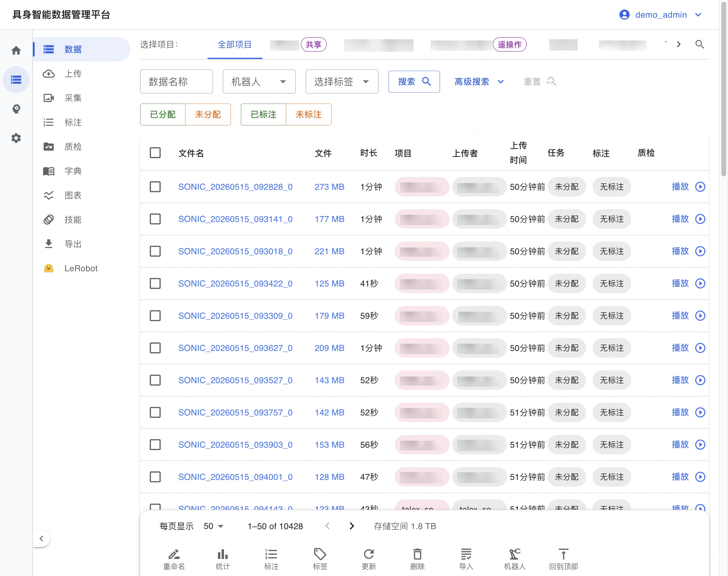Image resolution: width=728 pixels, height=576 pixels.
Task: Play SONIC_20260515_092828_0 via play icon
Action: point(700,187)
